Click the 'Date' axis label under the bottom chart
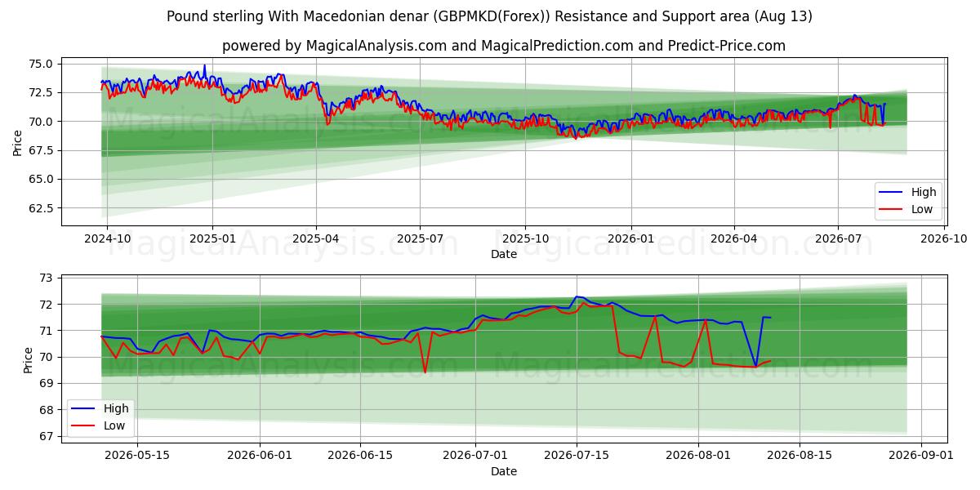This screenshot has width=980, height=490. pos(504,471)
